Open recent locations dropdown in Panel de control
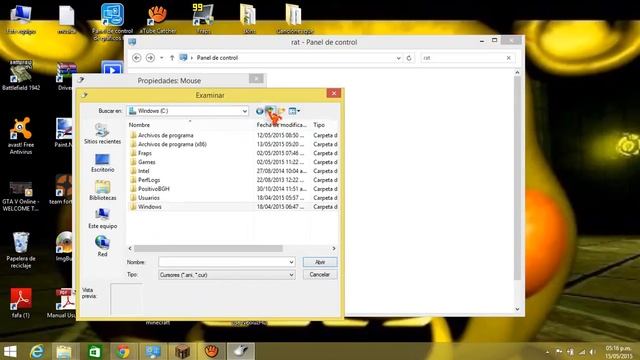Image resolution: width=640 pixels, height=360 pixels. click(x=162, y=58)
